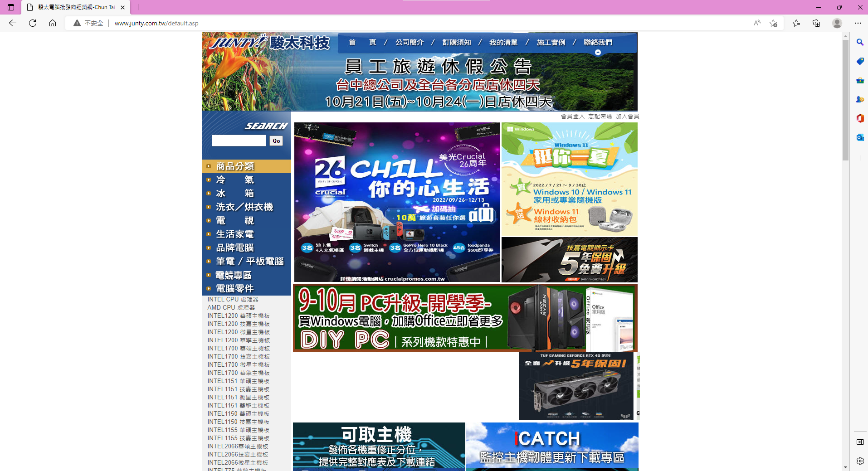The image size is (868, 471).
Task: Open INTEL1200 華碩主機板 link
Action: [x=239, y=316]
